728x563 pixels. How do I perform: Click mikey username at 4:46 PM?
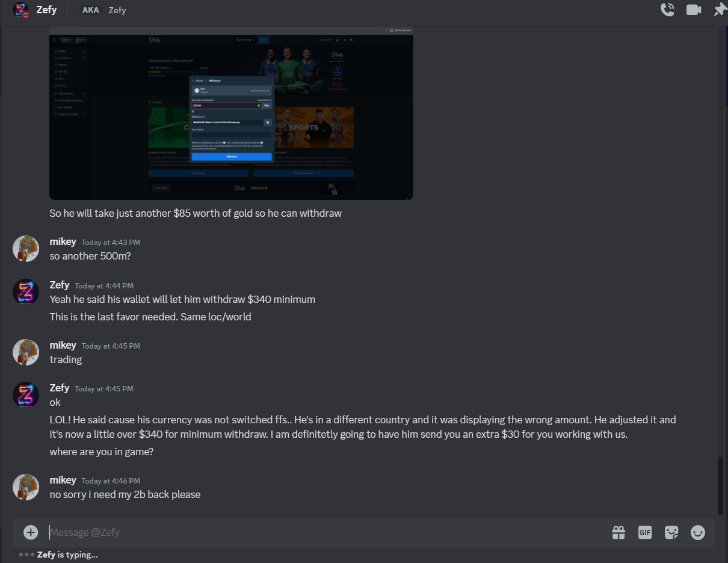click(63, 480)
